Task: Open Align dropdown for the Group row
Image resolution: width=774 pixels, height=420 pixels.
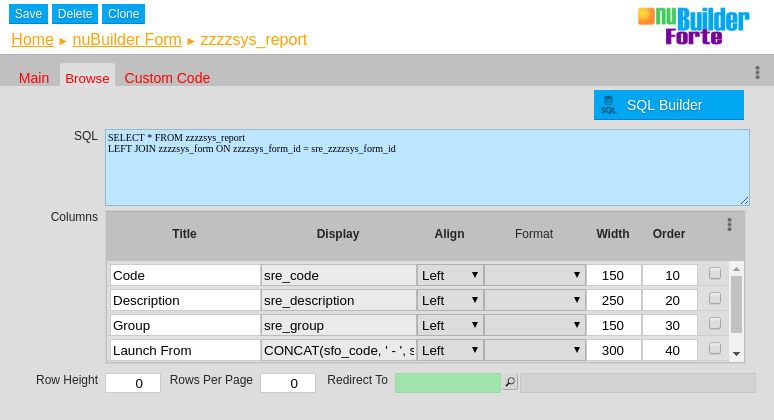Action: pos(450,325)
